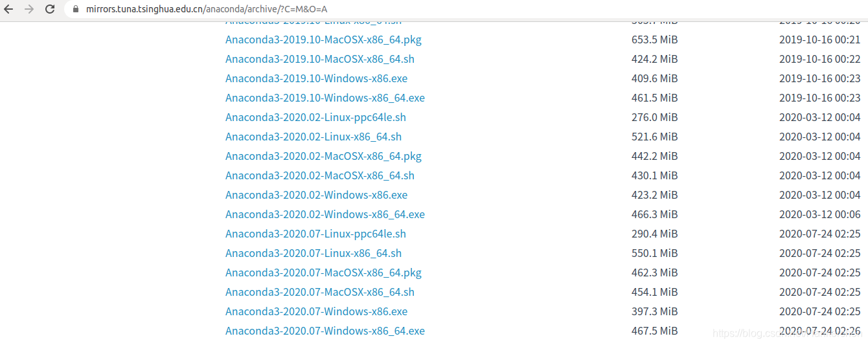Open Anaconda3-2019.10-Windows-x86_64.exe link
The width and height of the screenshot is (868, 345).
click(x=325, y=98)
